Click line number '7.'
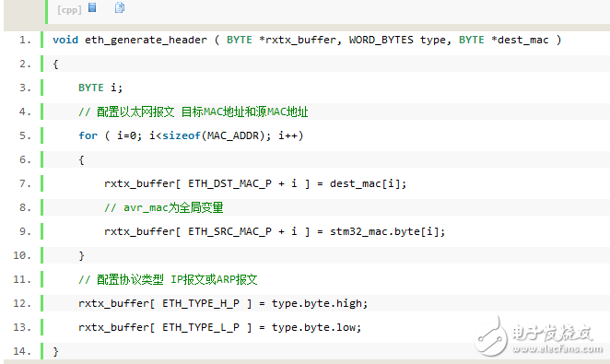 25,183
